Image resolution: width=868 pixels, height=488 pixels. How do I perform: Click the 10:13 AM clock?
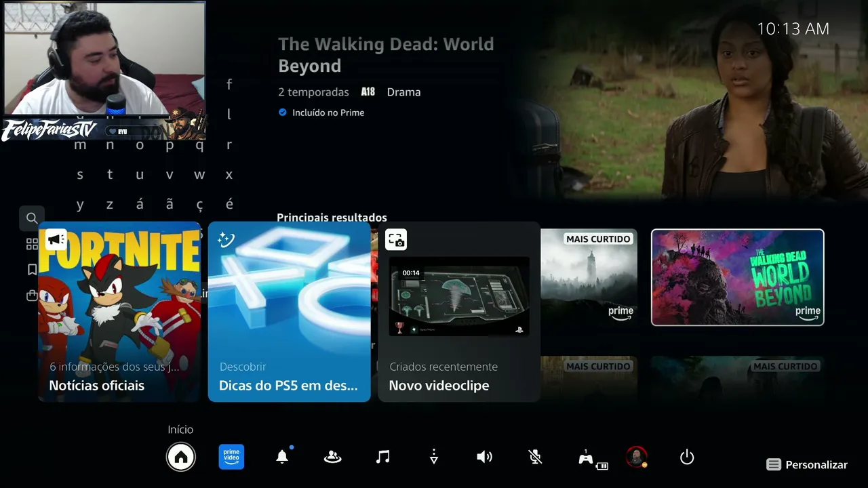pos(793,28)
